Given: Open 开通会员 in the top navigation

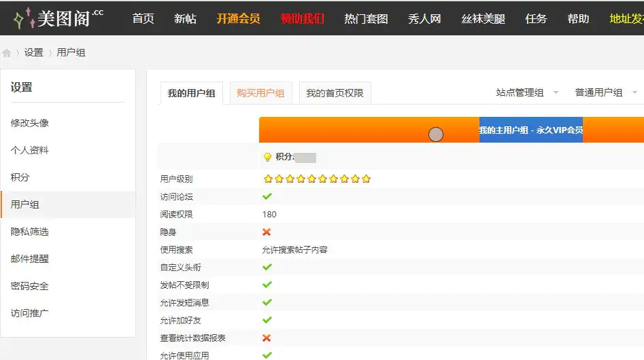Looking at the screenshot, I should (x=238, y=18).
